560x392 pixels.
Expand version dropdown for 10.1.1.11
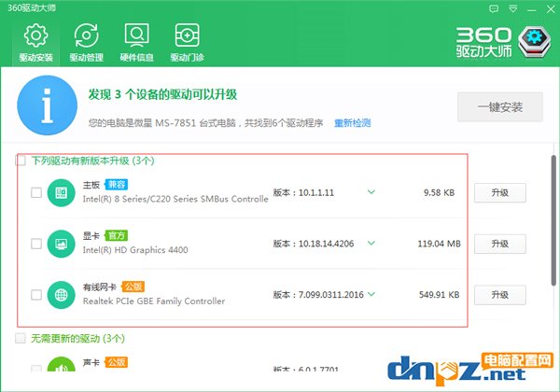pos(371,192)
